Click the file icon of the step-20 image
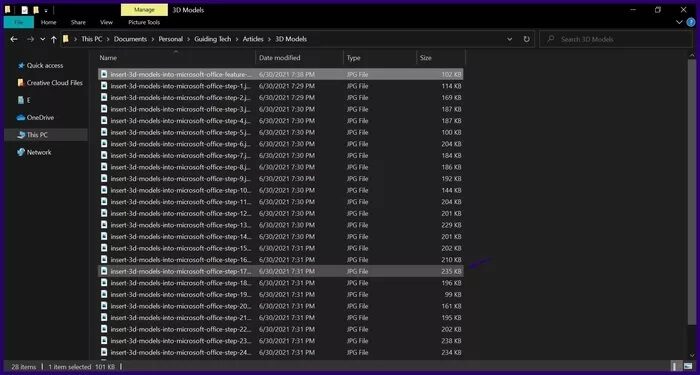 [x=104, y=306]
